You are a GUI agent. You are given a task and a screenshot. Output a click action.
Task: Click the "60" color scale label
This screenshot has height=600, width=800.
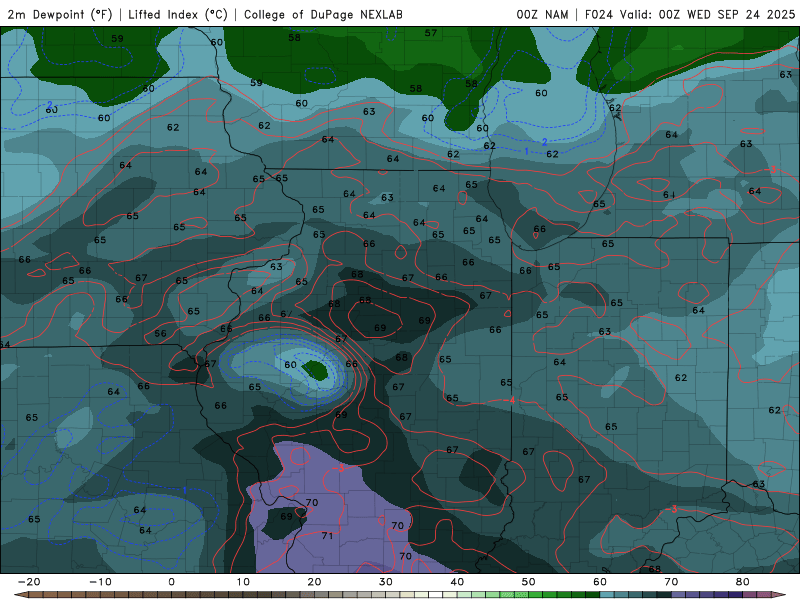[x=600, y=582]
